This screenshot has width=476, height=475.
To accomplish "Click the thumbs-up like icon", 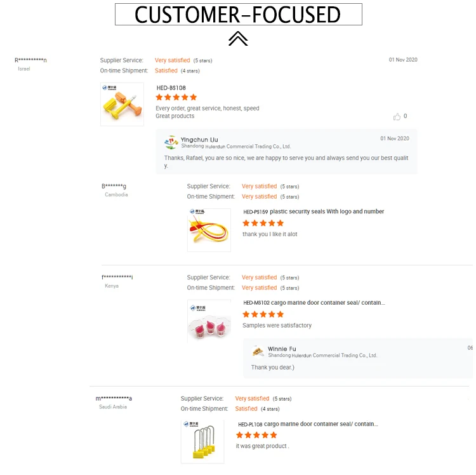I will point(397,117).
